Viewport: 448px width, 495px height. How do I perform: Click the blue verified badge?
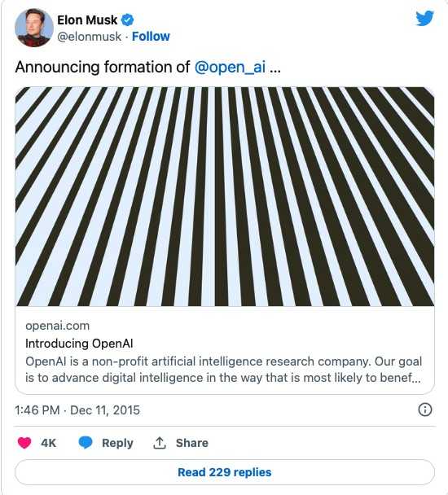pyautogui.click(x=127, y=20)
